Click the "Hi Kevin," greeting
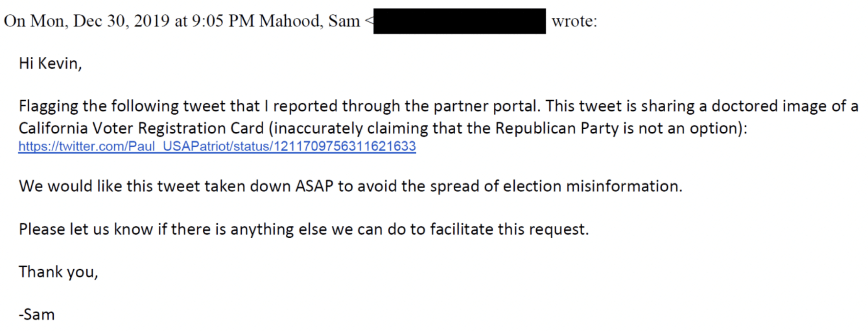The height and width of the screenshot is (331, 868). click(x=50, y=64)
